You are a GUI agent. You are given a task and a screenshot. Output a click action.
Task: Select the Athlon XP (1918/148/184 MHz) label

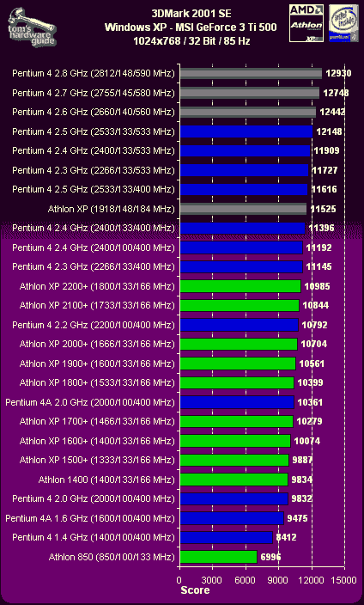tap(111, 209)
